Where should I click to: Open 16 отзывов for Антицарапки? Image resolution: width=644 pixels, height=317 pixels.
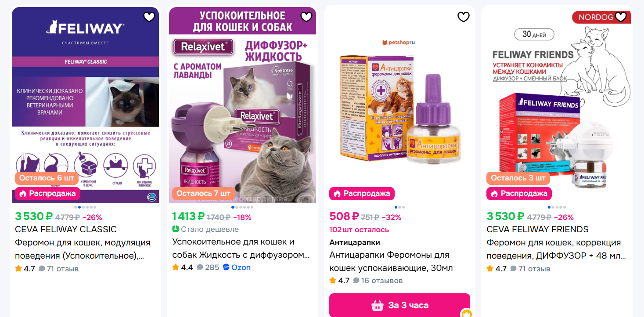pyautogui.click(x=378, y=281)
